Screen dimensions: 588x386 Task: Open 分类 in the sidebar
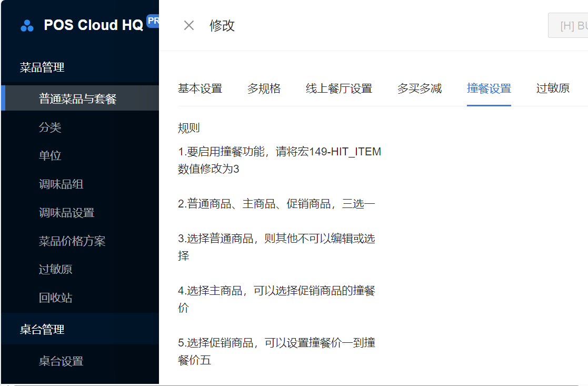pyautogui.click(x=50, y=127)
